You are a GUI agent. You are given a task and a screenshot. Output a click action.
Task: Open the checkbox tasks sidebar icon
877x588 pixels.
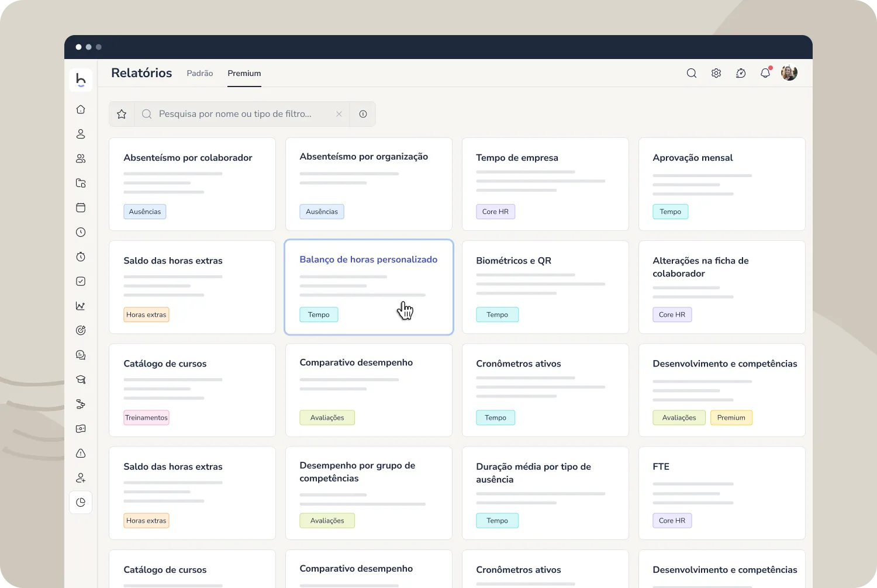pyautogui.click(x=81, y=281)
